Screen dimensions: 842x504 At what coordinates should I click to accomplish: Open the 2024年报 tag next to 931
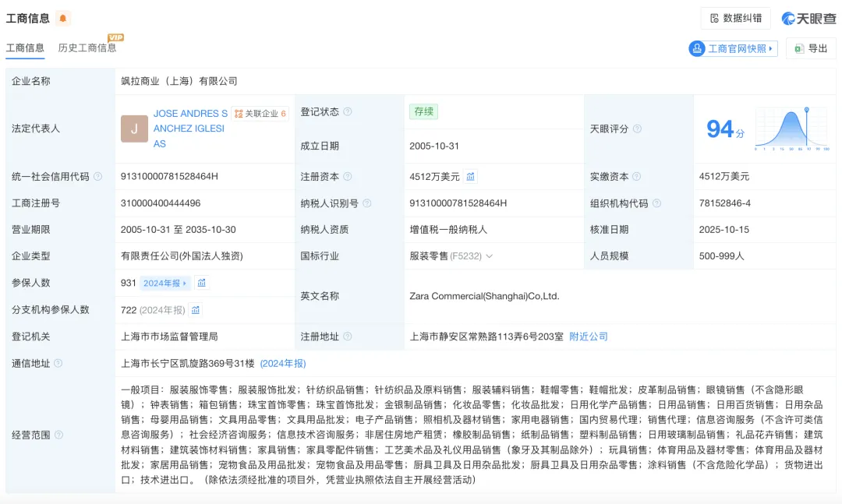pyautogui.click(x=165, y=283)
